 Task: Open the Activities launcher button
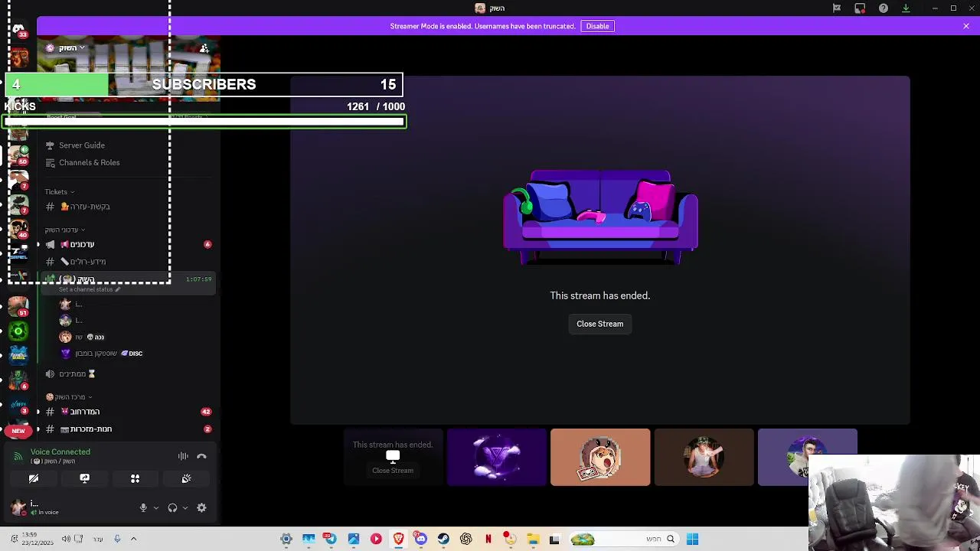point(135,478)
